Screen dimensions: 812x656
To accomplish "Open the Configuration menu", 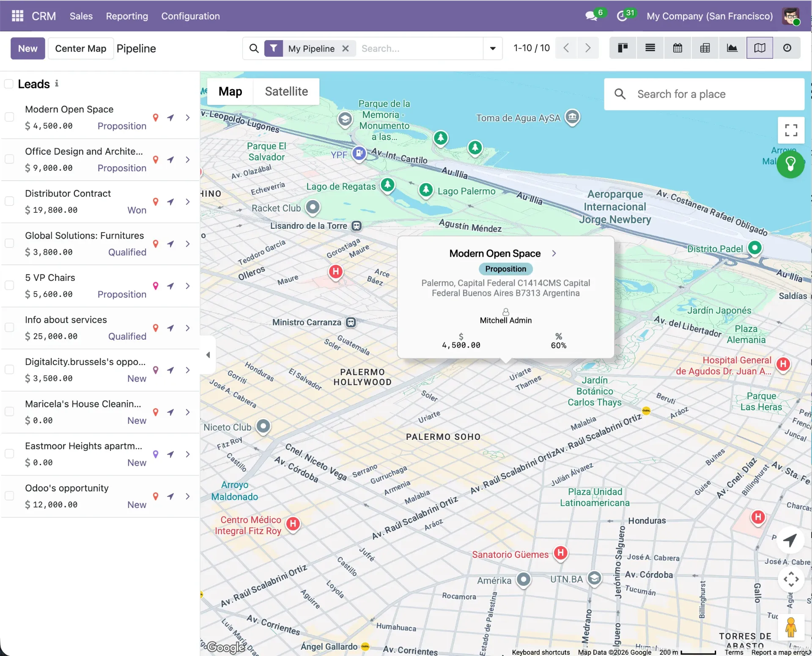I will pyautogui.click(x=190, y=16).
